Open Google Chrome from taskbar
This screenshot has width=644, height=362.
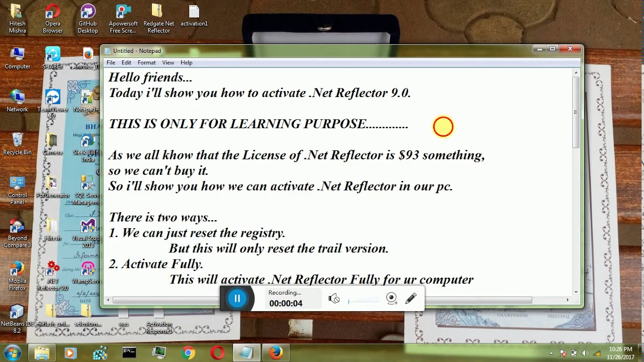click(189, 353)
